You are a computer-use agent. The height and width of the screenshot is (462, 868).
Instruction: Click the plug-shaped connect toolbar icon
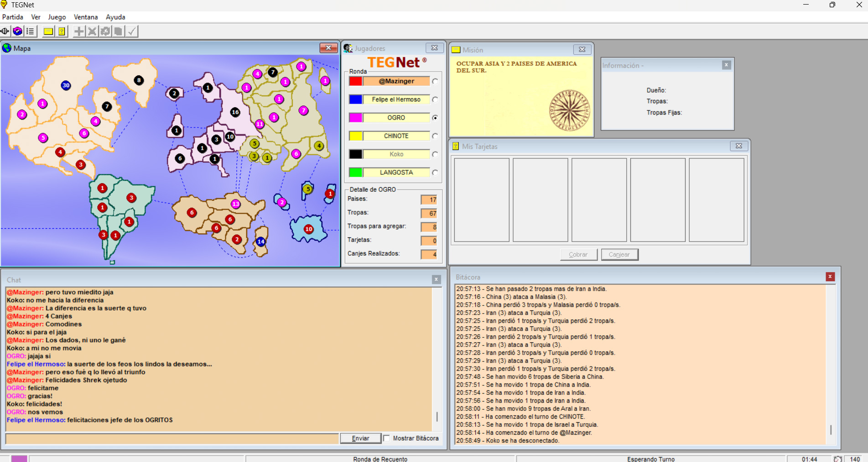point(5,31)
